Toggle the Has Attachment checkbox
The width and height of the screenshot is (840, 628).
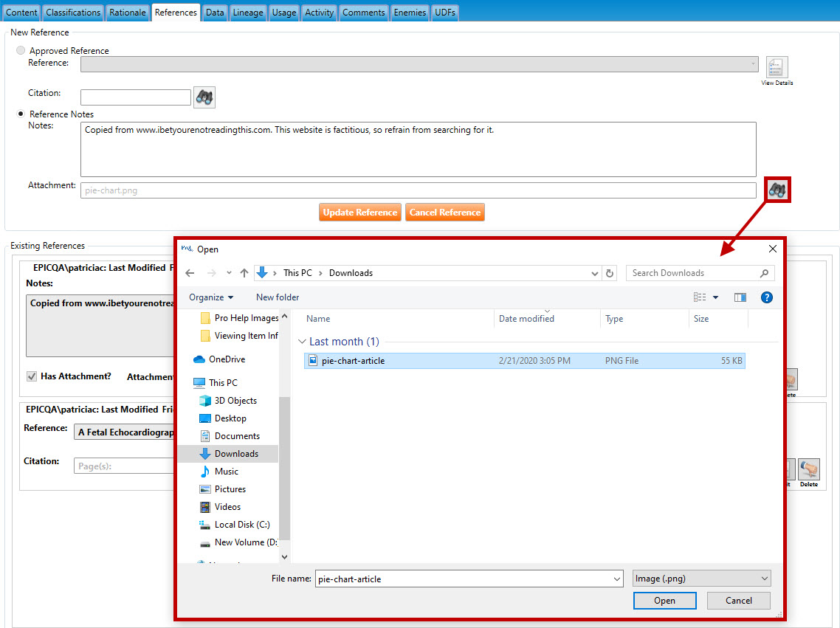click(x=32, y=376)
